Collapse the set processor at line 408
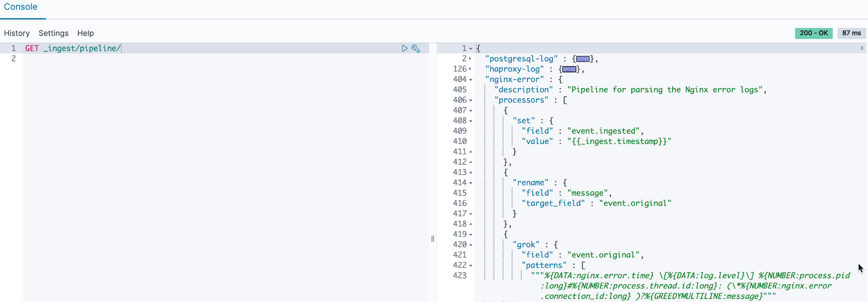Screen dimensions: 868x302 coord(470,121)
